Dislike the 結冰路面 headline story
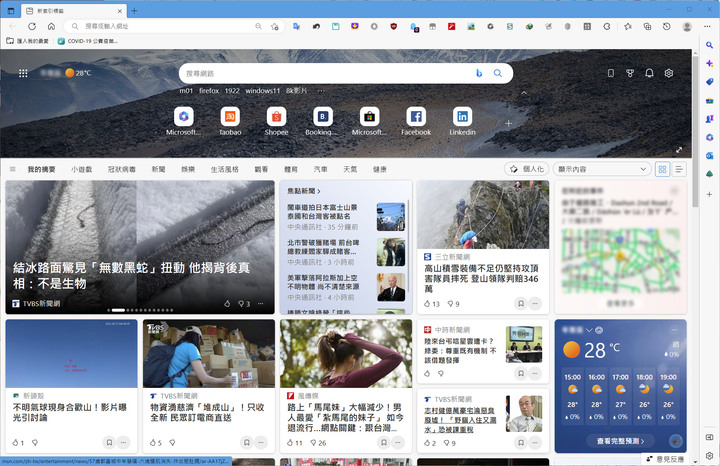 (x=241, y=303)
